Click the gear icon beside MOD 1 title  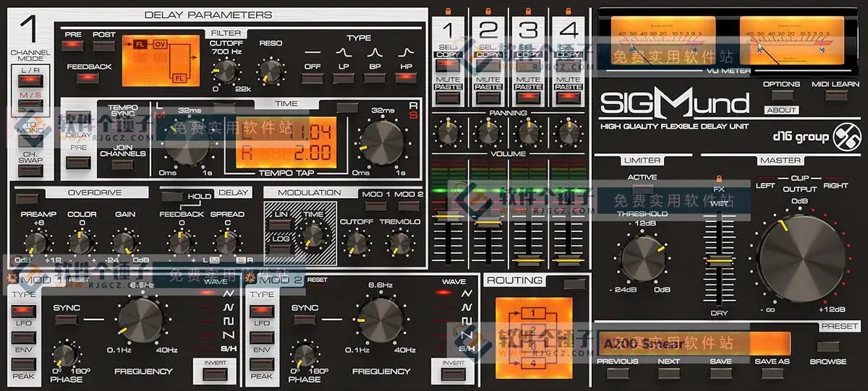coord(12,279)
